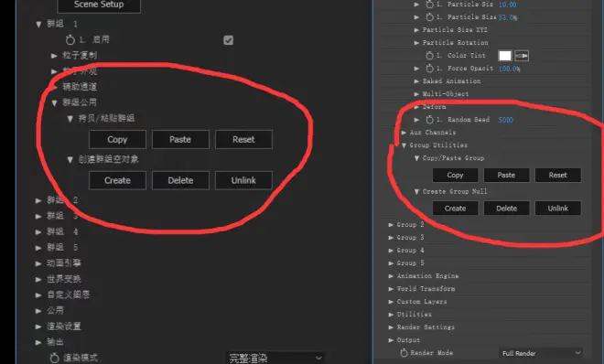This screenshot has width=604, height=364.
Task: Expand the Particle Rotation section
Action: click(416, 43)
